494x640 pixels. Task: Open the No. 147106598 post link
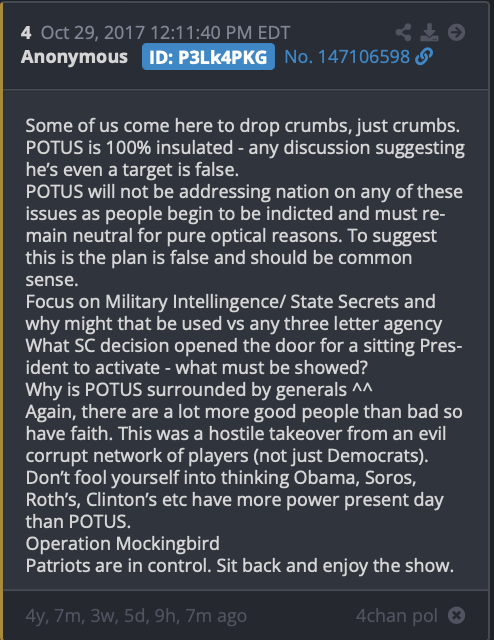(347, 57)
